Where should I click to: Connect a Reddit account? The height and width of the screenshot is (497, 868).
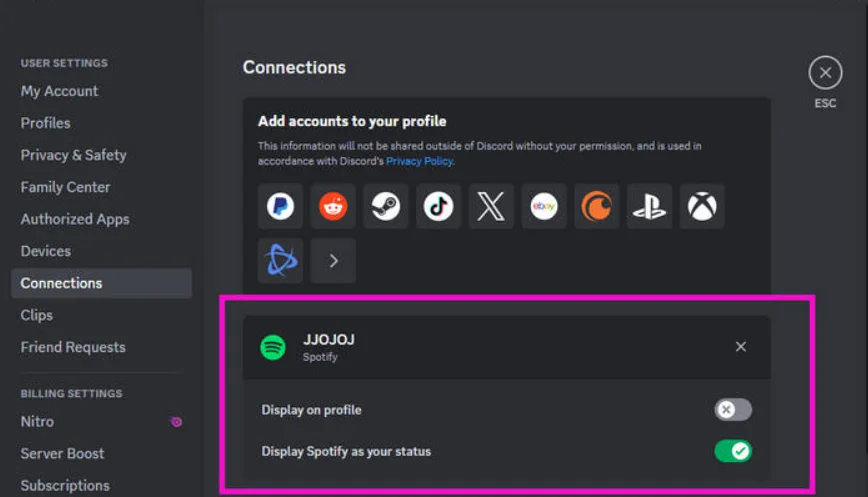coord(333,206)
